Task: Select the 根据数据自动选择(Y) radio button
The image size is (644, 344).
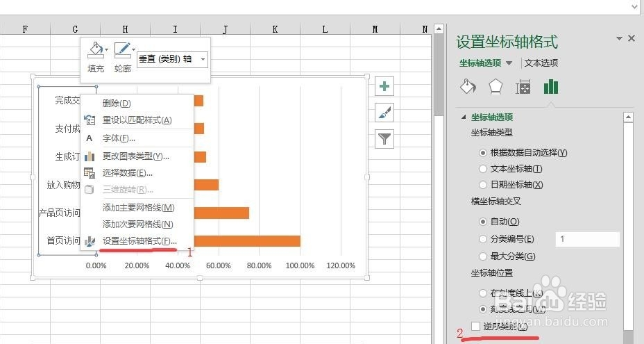Action: pyautogui.click(x=483, y=153)
